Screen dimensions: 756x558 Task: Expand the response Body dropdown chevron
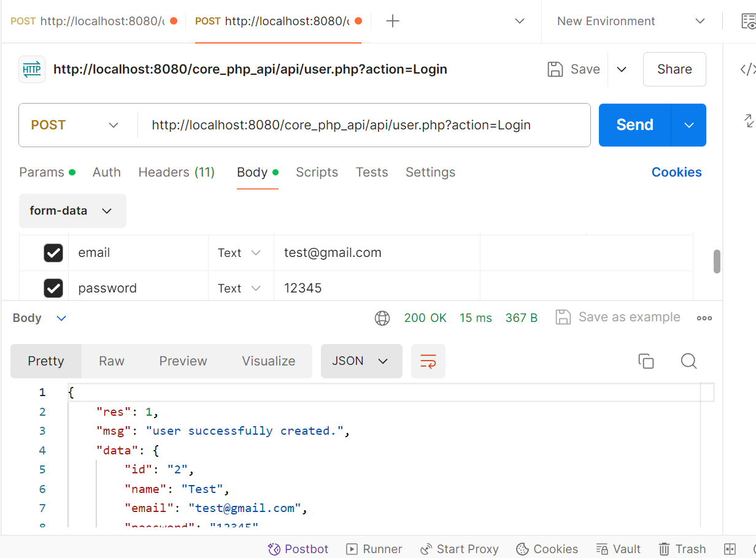(61, 318)
